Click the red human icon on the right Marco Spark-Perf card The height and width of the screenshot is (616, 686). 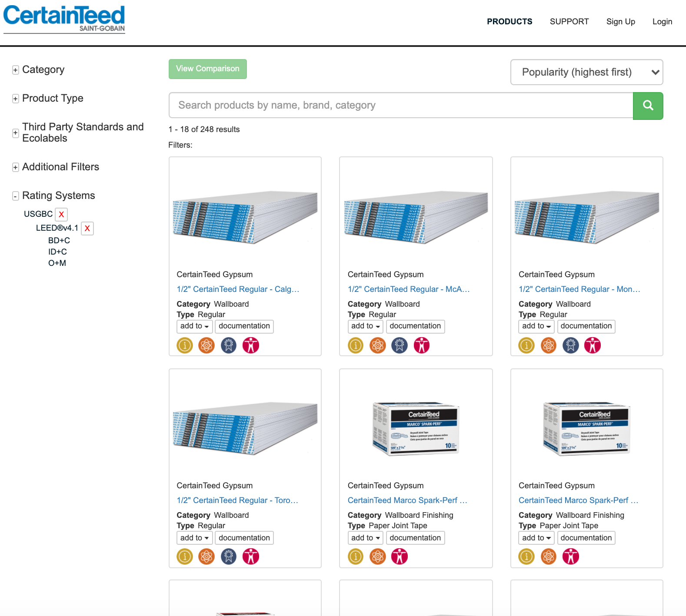[571, 556]
